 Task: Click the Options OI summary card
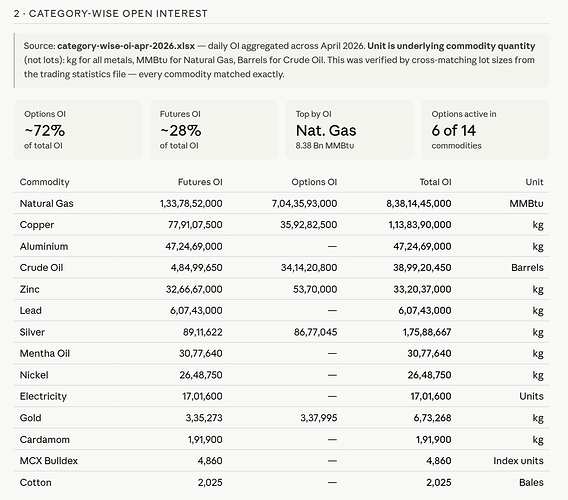pyautogui.click(x=78, y=130)
